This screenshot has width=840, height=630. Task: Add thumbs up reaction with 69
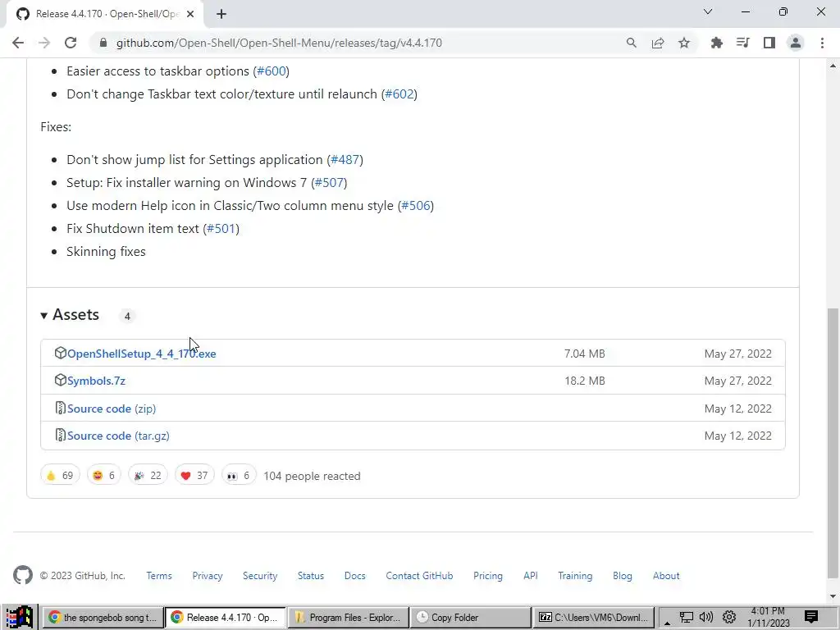[60, 475]
